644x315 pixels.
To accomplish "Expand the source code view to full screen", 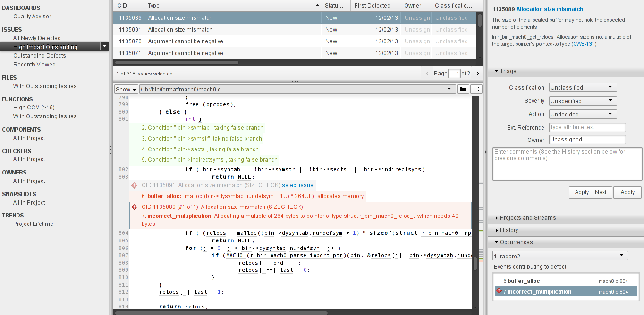I will [476, 89].
